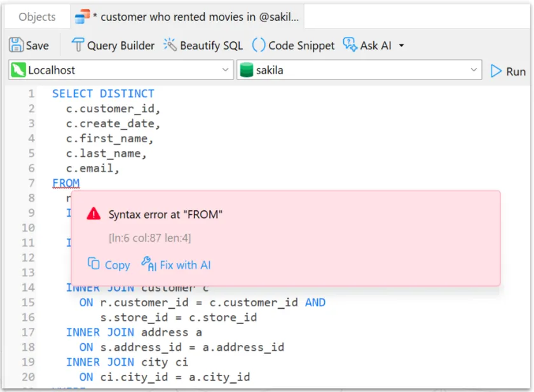Image resolution: width=534 pixels, height=392 pixels.
Task: Click the Copy link in error message
Action: 117,265
